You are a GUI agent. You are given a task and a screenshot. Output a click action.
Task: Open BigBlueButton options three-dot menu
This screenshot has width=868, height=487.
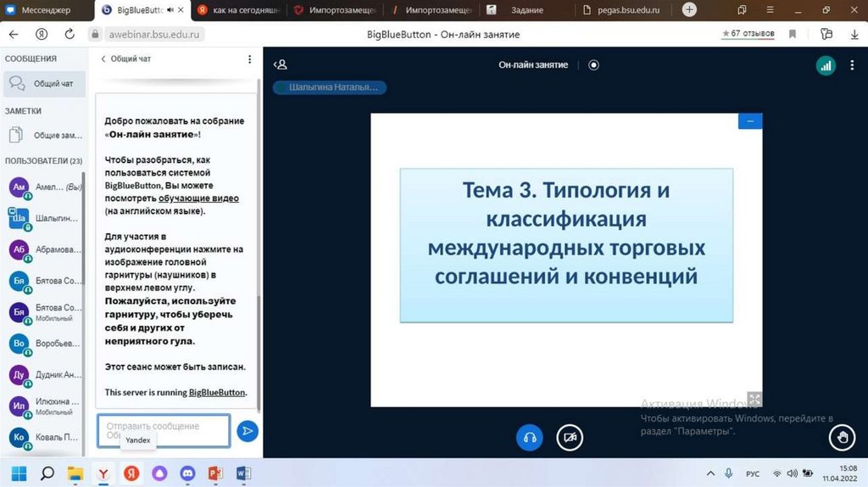click(852, 65)
